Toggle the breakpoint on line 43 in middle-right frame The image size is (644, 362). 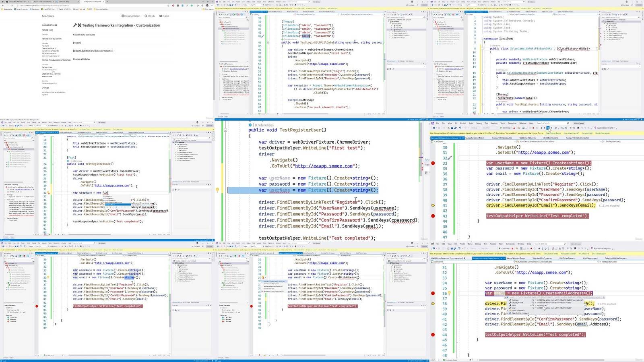[x=433, y=216]
